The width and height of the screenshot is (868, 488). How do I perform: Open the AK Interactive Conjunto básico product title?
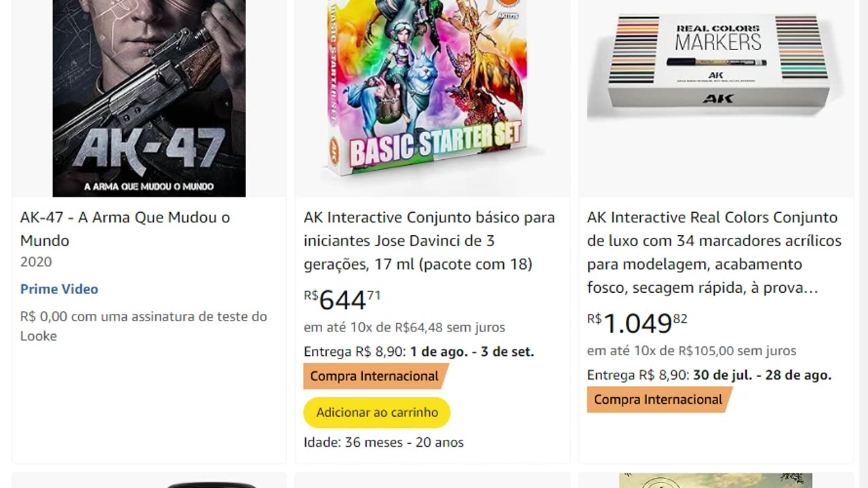pos(429,241)
